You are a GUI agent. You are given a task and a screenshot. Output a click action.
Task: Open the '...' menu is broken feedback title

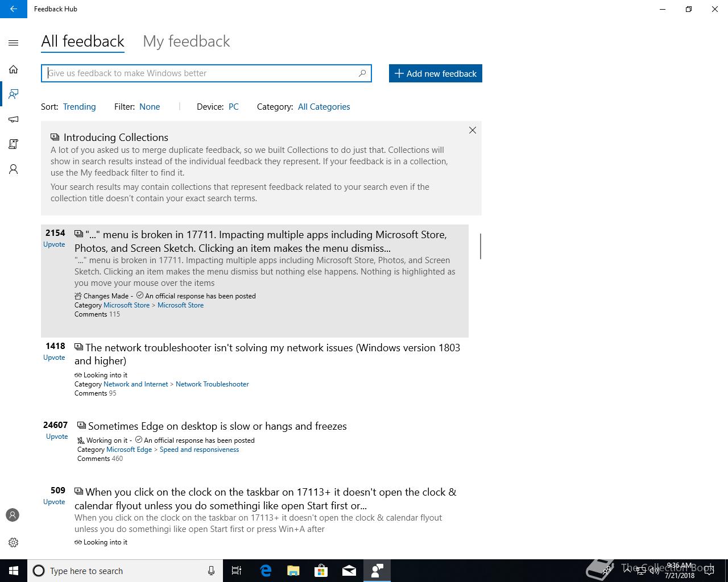click(260, 242)
